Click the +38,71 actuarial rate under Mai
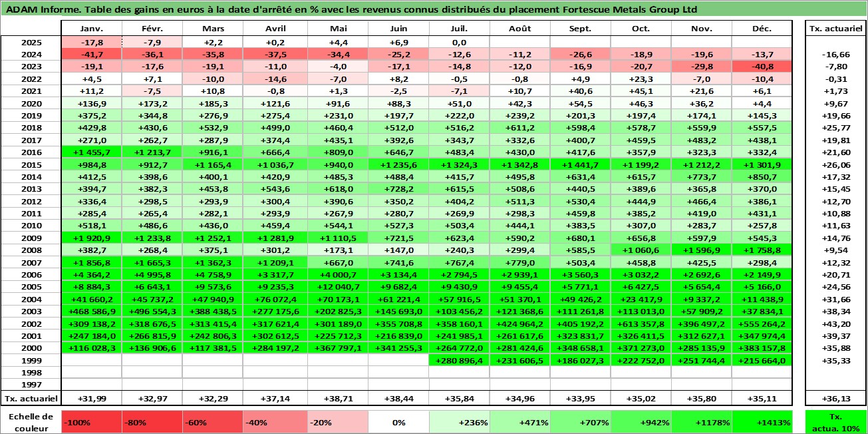Screen dimensions: 868x434 click(x=338, y=398)
